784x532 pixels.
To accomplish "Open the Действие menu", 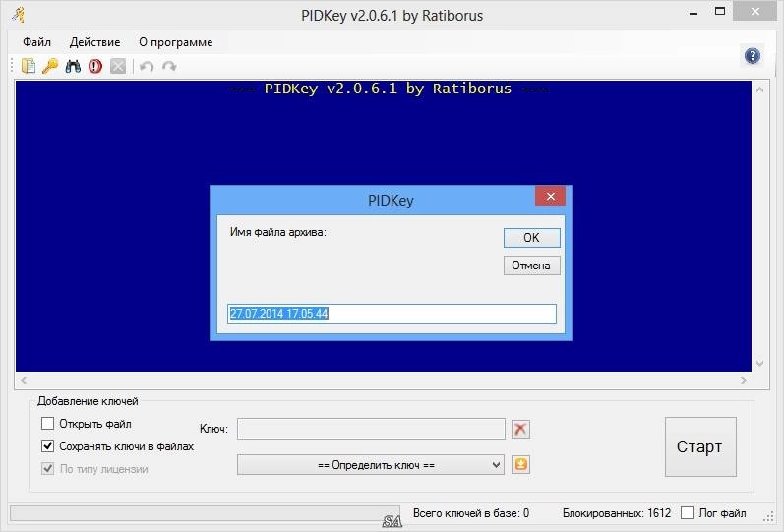I will 95,42.
